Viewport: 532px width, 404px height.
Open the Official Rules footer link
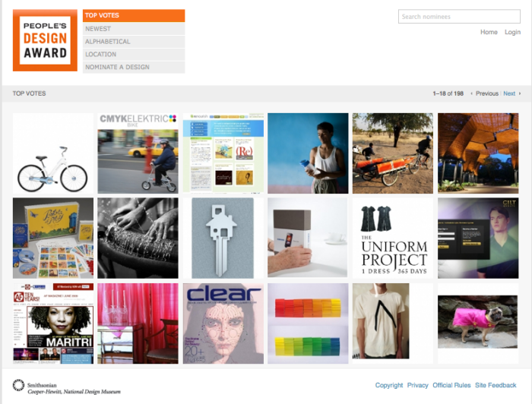[451, 386]
